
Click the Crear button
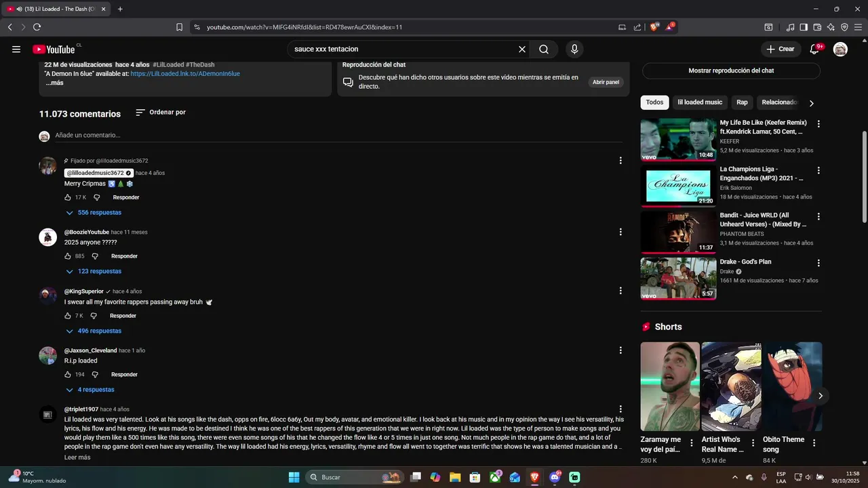point(780,49)
